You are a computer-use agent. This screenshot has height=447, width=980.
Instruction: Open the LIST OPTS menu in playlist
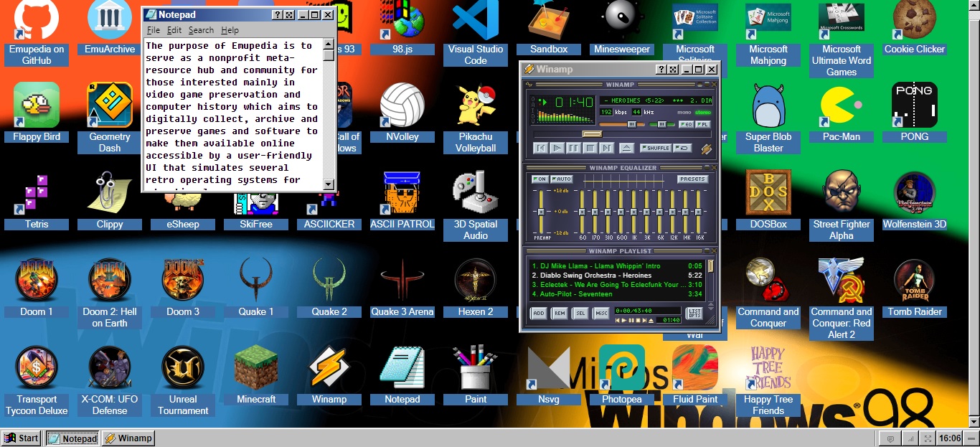694,312
